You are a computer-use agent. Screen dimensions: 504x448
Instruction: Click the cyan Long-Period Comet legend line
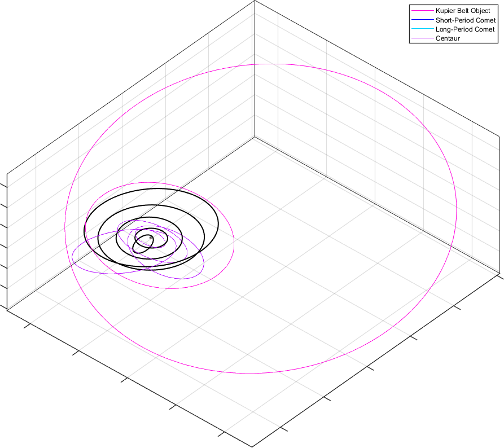tap(423, 29)
